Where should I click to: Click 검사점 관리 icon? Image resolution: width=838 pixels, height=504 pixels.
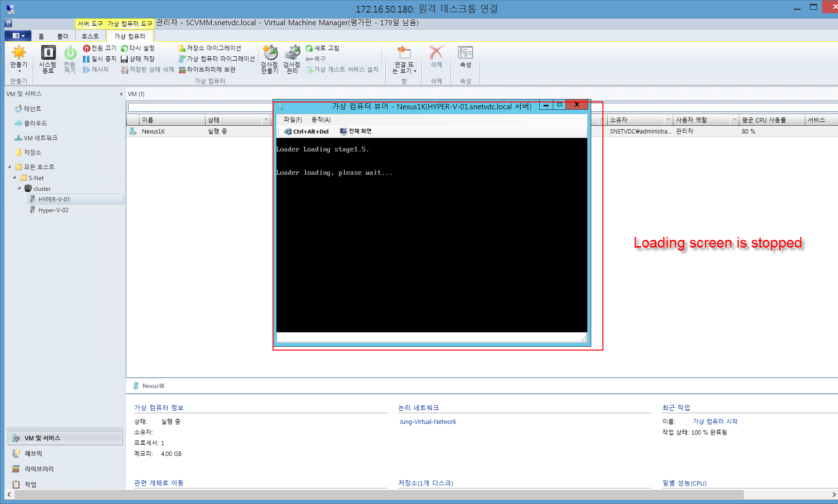click(x=292, y=58)
